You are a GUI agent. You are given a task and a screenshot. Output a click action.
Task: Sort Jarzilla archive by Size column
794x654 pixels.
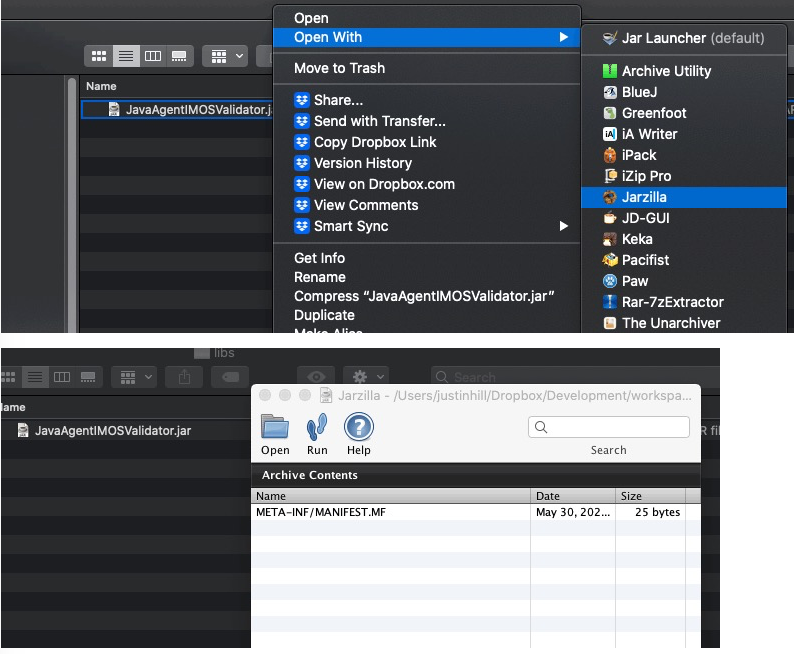651,496
